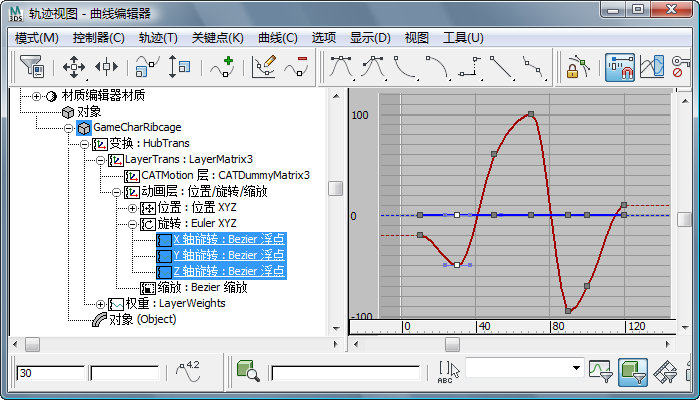Toggle the Filter Animated Tracks icon
The image size is (700, 400).
[x=666, y=372]
